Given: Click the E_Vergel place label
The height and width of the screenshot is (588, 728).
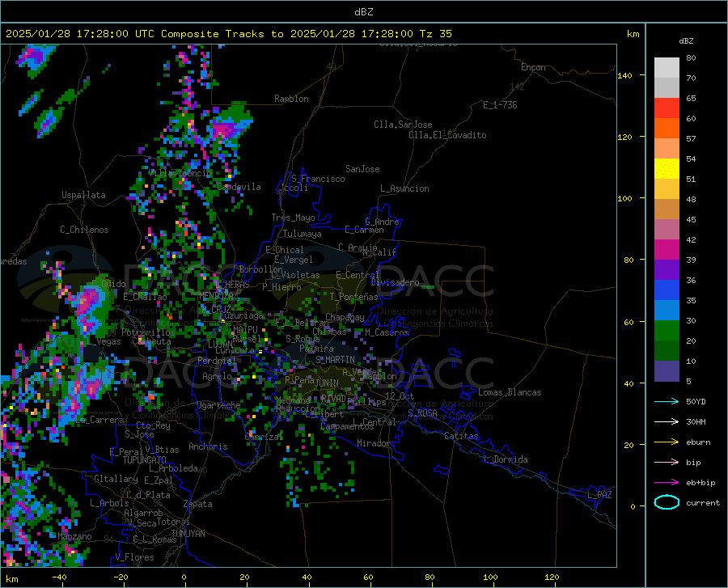Looking at the screenshot, I should (293, 260).
